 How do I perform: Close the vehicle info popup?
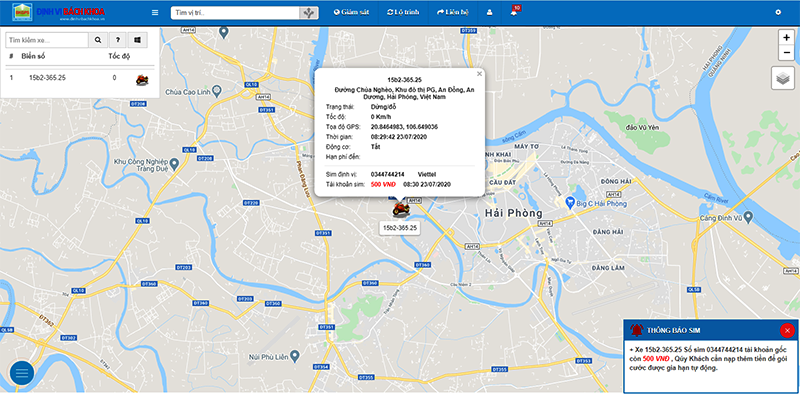[479, 74]
